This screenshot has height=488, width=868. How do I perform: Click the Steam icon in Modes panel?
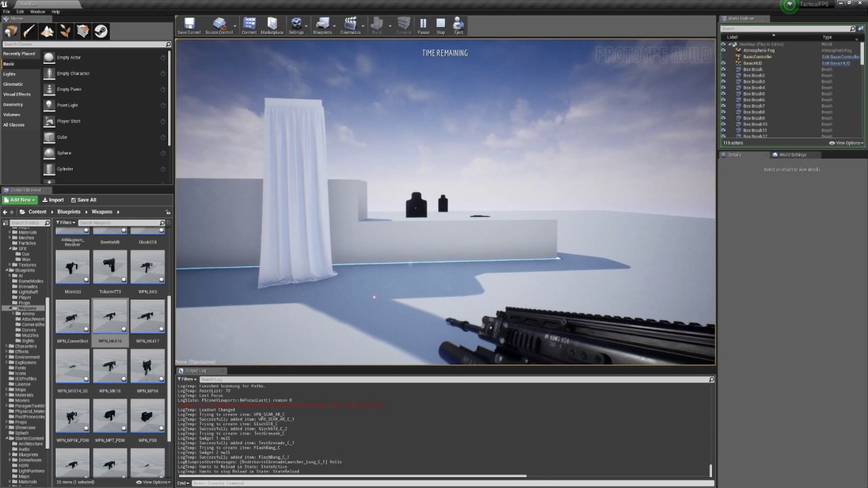tap(100, 31)
